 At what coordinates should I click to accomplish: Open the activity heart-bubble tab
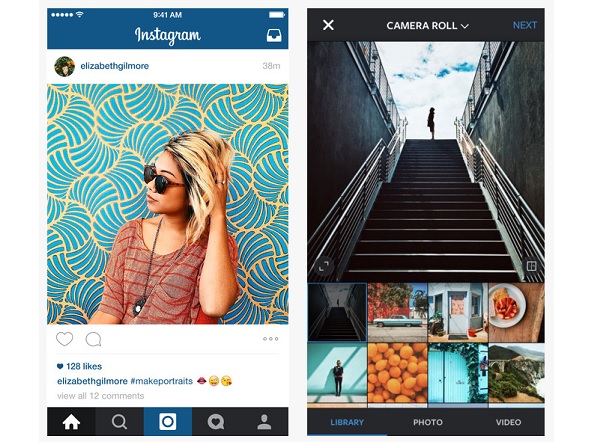[x=216, y=422]
